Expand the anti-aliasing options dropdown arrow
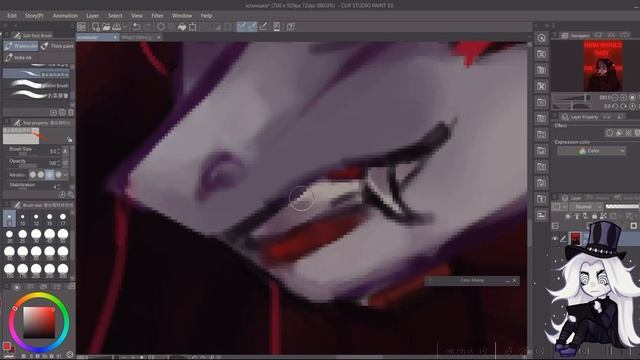The height and width of the screenshot is (360, 640). 66,175
